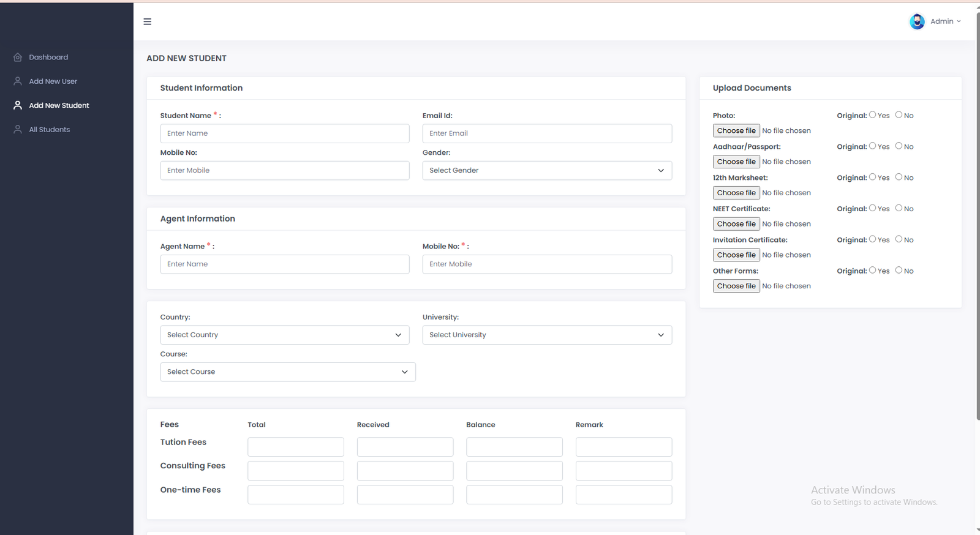
Task: Click the Email Id input field
Action: 547,133
